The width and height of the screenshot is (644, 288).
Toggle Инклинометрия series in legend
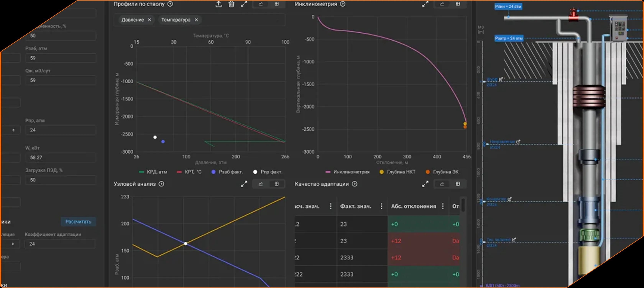347,172
